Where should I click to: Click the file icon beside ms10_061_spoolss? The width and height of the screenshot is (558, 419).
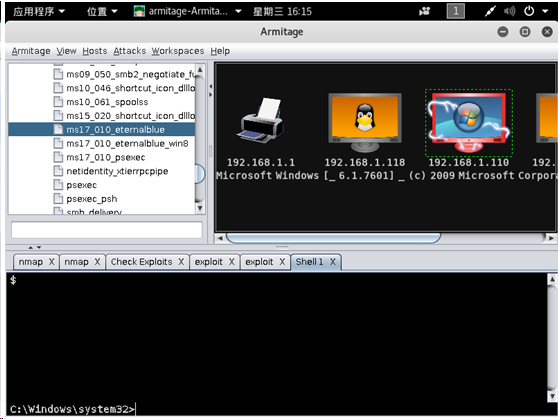click(58, 101)
